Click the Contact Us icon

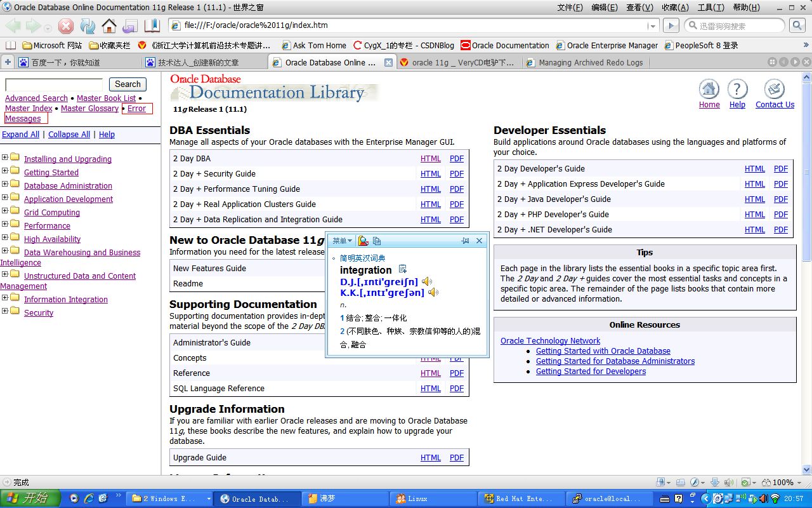click(775, 89)
